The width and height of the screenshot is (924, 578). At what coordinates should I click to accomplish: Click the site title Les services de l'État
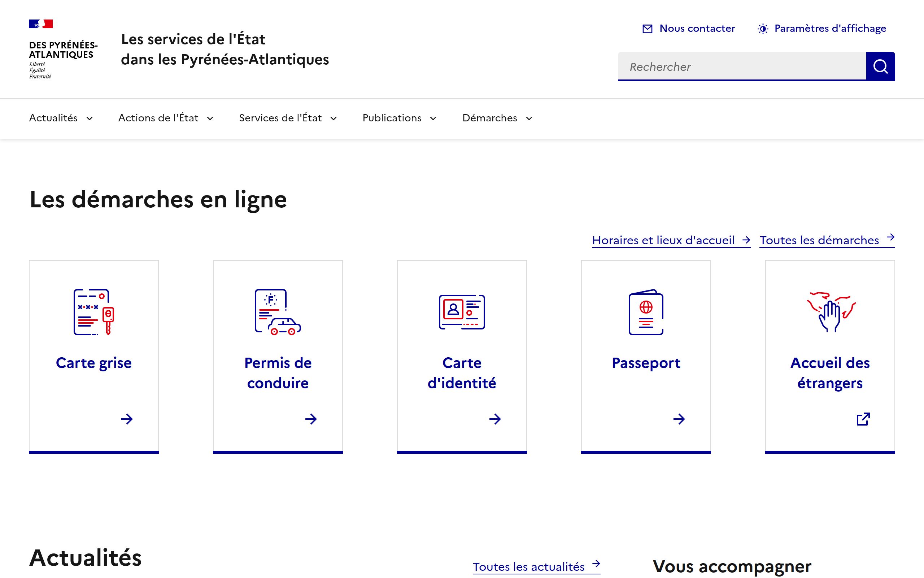click(x=225, y=49)
